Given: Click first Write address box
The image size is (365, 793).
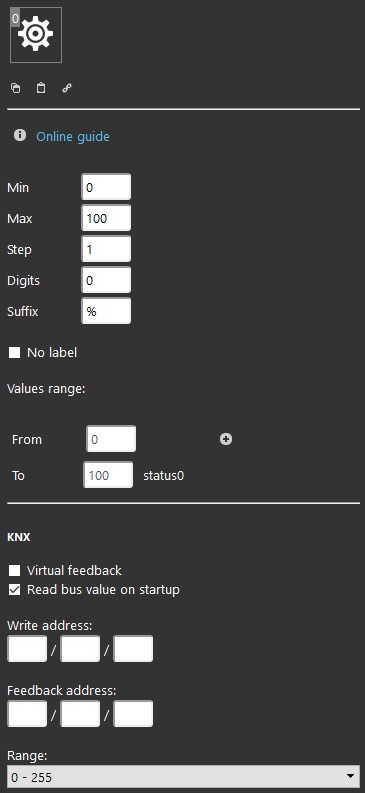Looking at the screenshot, I should pos(27,649).
